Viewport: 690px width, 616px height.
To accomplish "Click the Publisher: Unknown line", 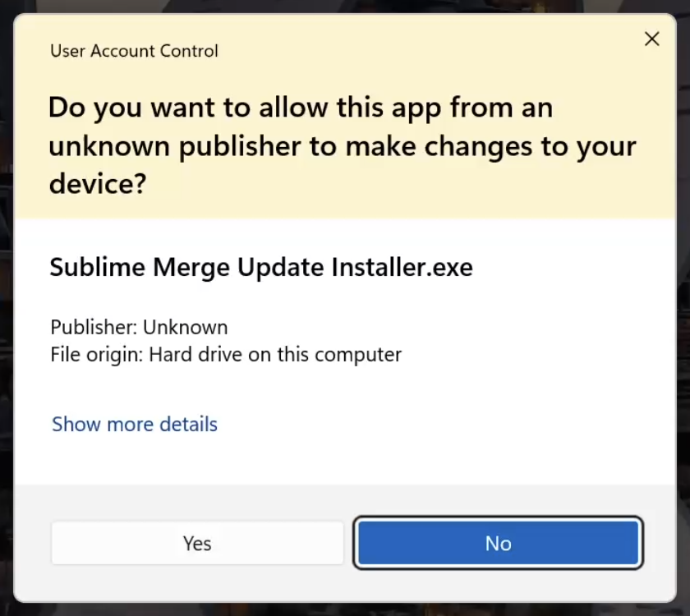I will tap(139, 327).
